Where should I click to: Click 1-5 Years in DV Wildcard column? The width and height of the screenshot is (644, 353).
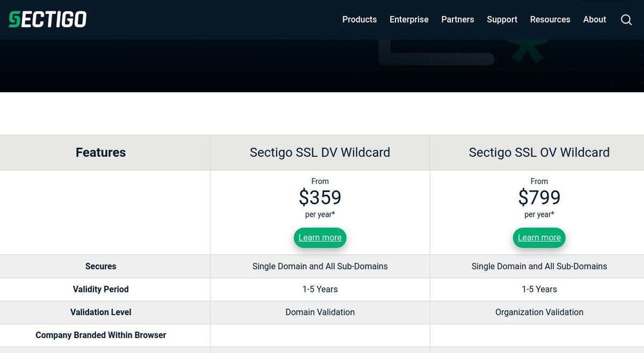coord(320,289)
